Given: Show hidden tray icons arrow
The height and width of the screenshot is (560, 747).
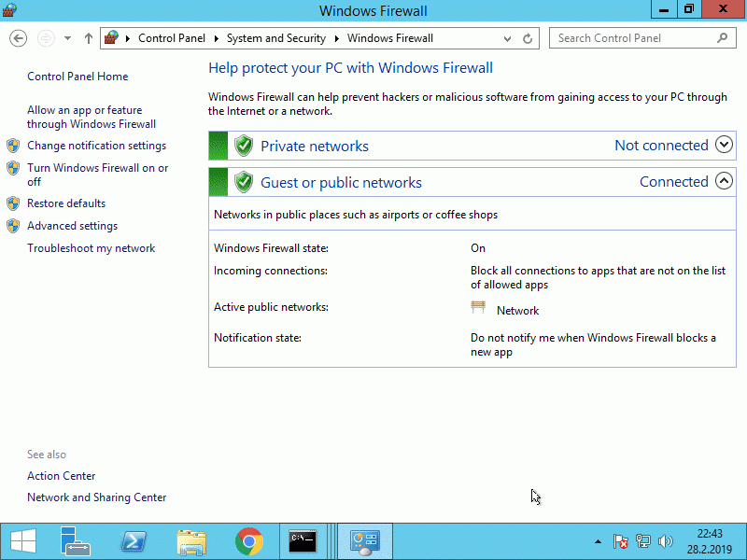Looking at the screenshot, I should (x=598, y=541).
